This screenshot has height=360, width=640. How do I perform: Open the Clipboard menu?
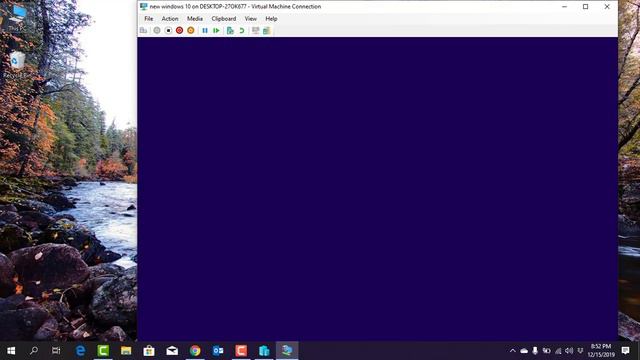pos(224,19)
